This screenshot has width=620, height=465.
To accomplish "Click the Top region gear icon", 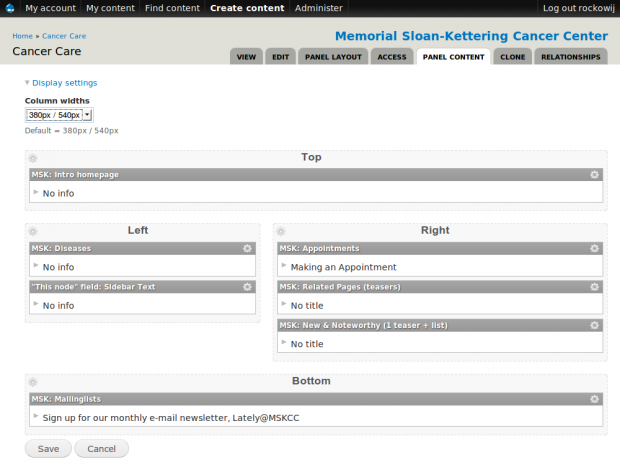I will [x=33, y=159].
